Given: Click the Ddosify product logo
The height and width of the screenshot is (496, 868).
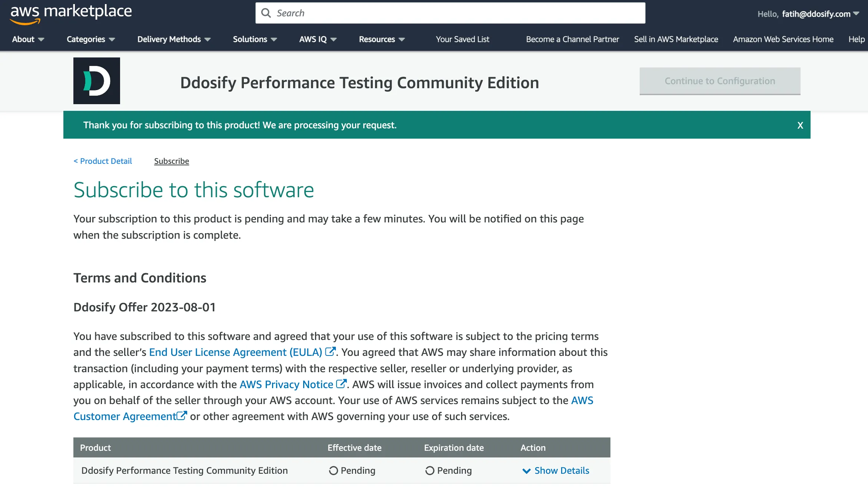Looking at the screenshot, I should pos(97,81).
